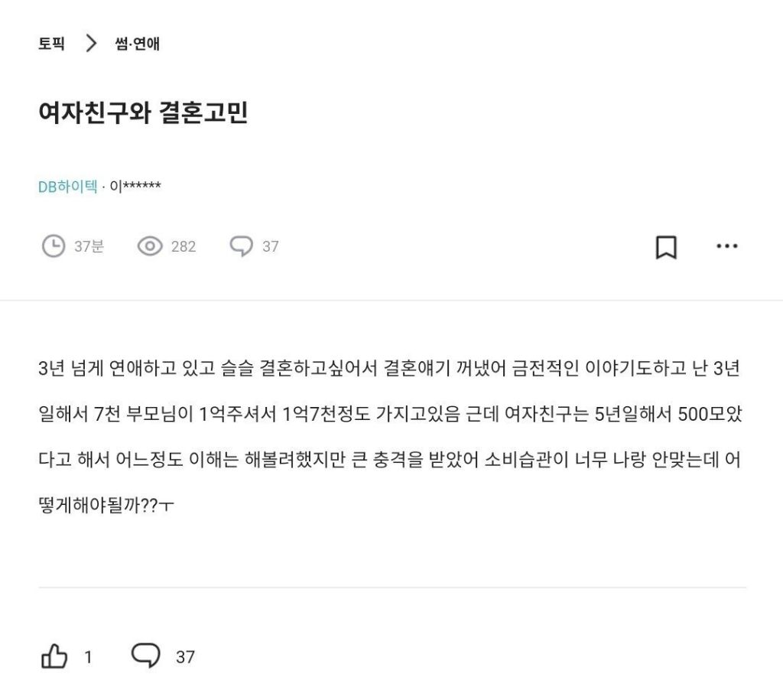This screenshot has width=783, height=700.
Task: Click the bottom comment count 37
Action: [x=185, y=656]
